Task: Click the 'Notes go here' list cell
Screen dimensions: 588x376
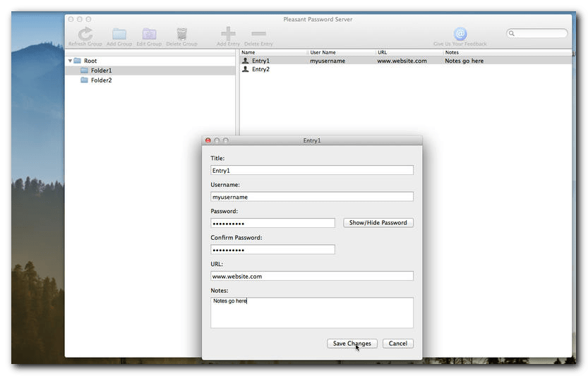Action: [464, 61]
